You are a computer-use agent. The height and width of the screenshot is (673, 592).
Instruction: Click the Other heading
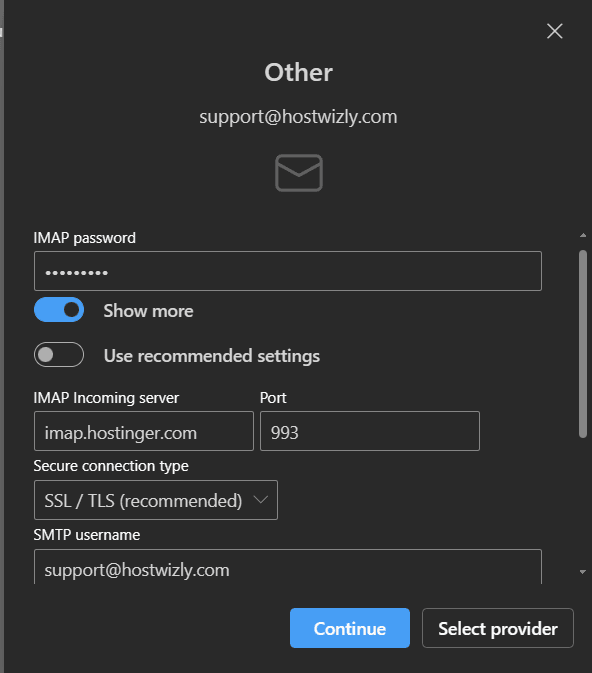click(x=298, y=72)
